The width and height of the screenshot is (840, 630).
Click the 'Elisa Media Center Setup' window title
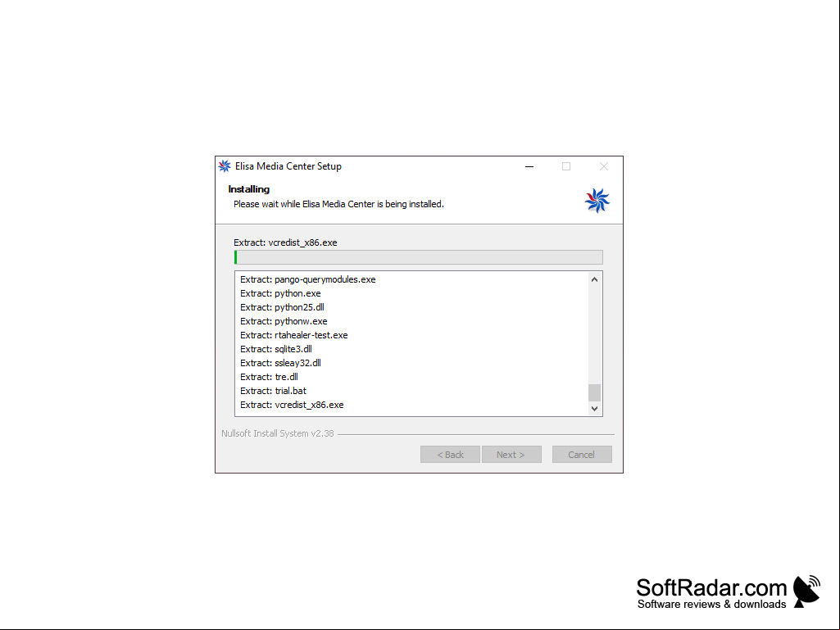click(288, 166)
